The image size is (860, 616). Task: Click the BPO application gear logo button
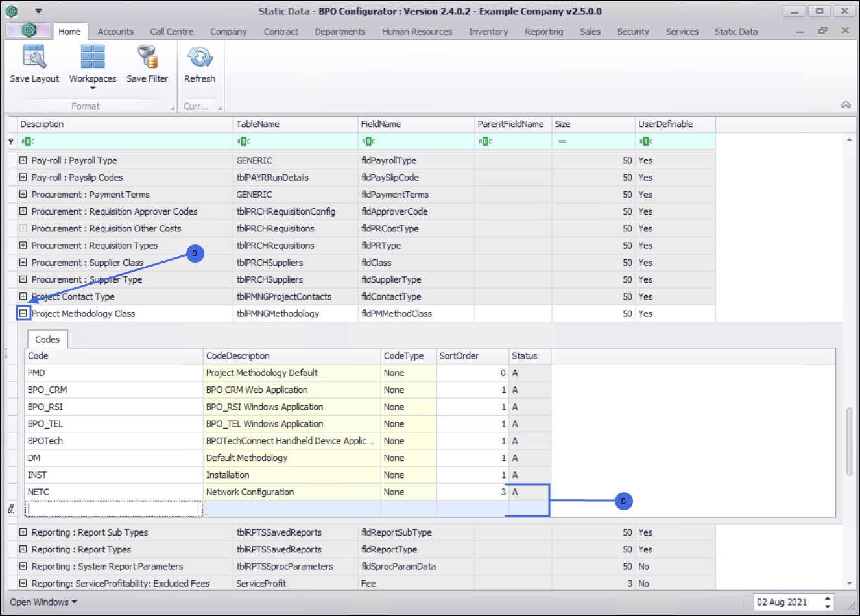tap(29, 30)
